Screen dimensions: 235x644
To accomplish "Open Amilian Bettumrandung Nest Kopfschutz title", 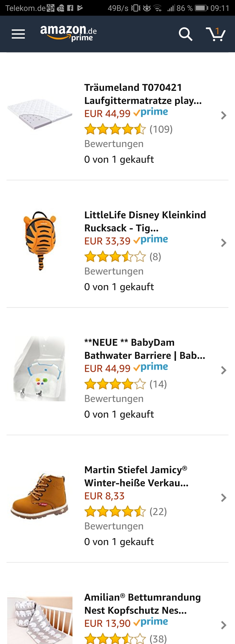I will click(x=143, y=604).
